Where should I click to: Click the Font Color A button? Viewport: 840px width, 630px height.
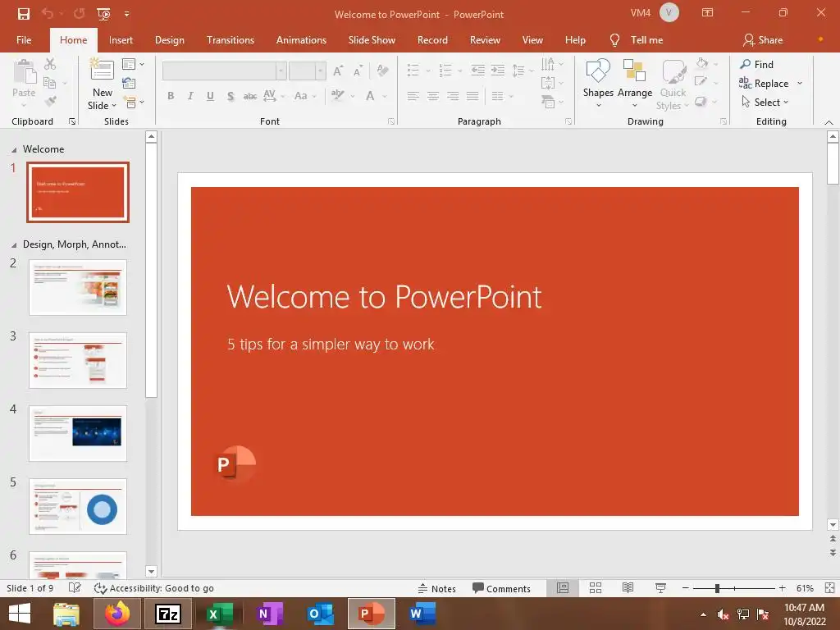pos(370,96)
